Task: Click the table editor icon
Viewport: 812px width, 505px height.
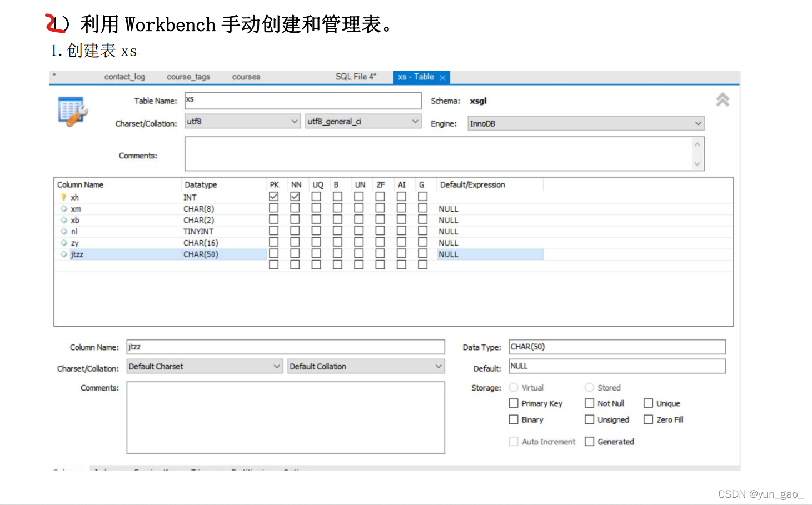Action: [73, 112]
